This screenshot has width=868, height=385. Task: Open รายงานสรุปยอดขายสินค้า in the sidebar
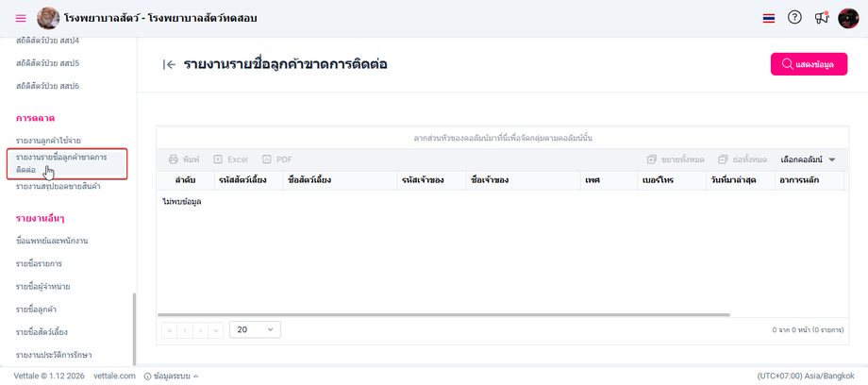pos(58,187)
